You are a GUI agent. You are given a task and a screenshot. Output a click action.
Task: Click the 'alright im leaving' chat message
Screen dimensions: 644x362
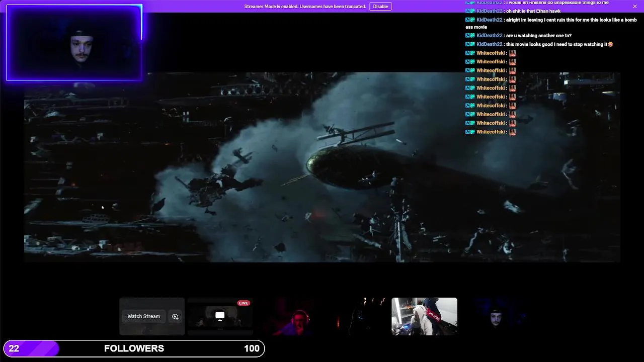[x=551, y=23]
